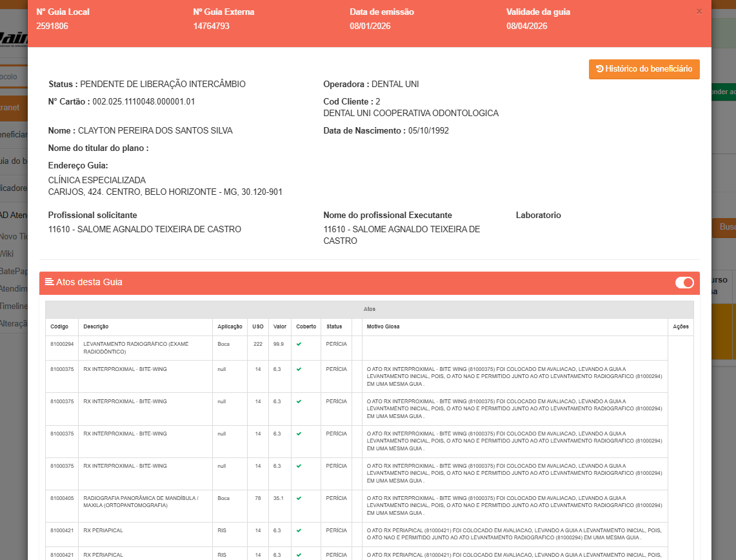Click Coberto checkmark of first RX Interproximal row
Viewport: 736px width, 560px height.
pyautogui.click(x=299, y=370)
